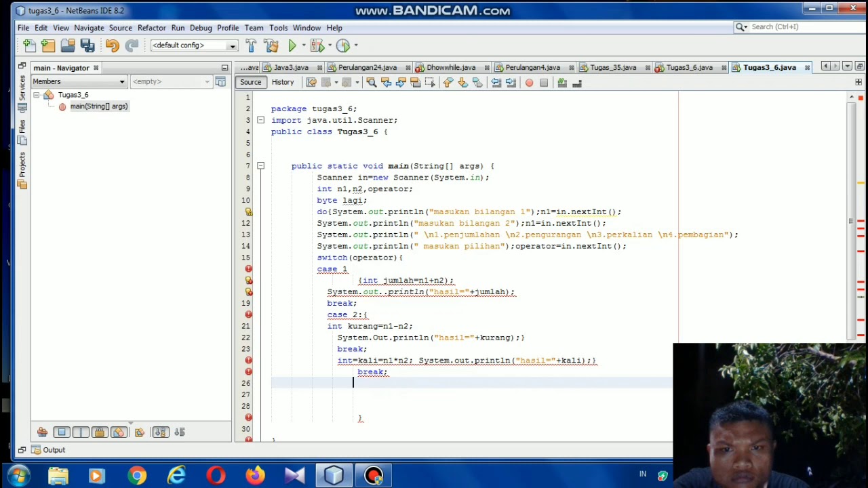Viewport: 868px width, 488px height.
Task: Click the History view button
Action: (283, 83)
